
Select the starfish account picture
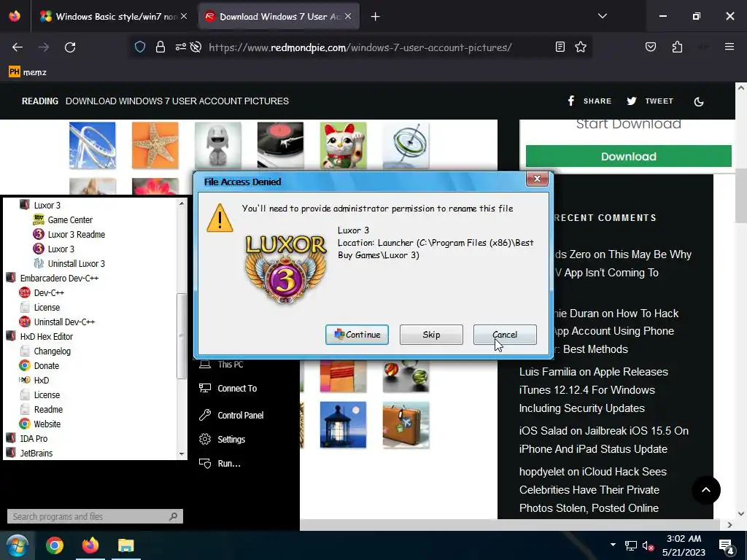[155, 145]
